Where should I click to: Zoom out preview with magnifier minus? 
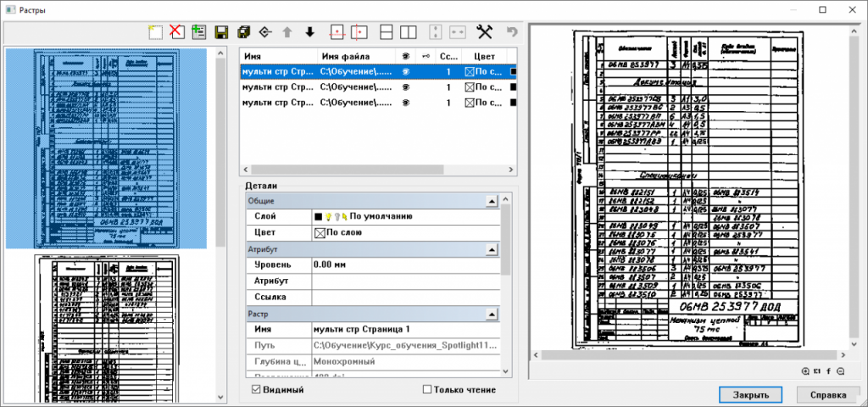pos(841,371)
